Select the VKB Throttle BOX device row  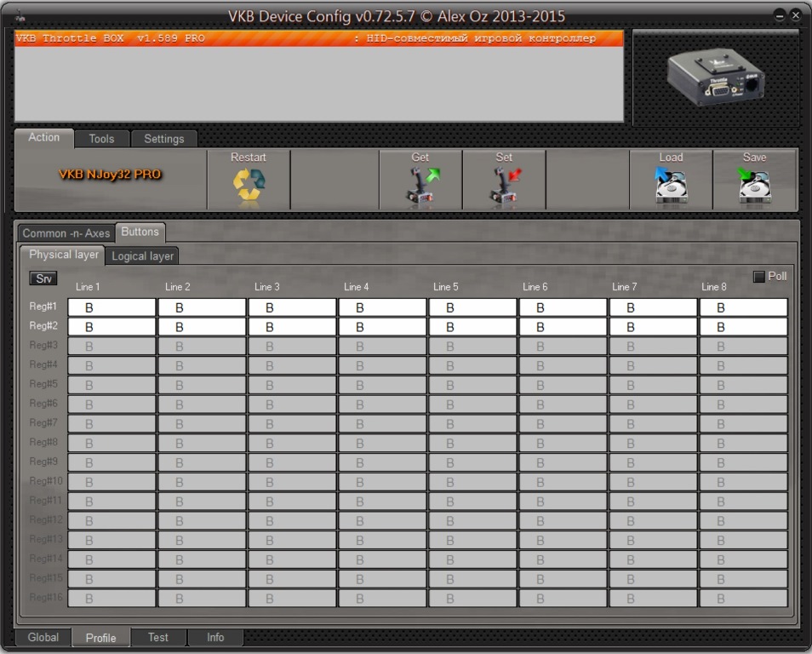pyautogui.click(x=319, y=38)
